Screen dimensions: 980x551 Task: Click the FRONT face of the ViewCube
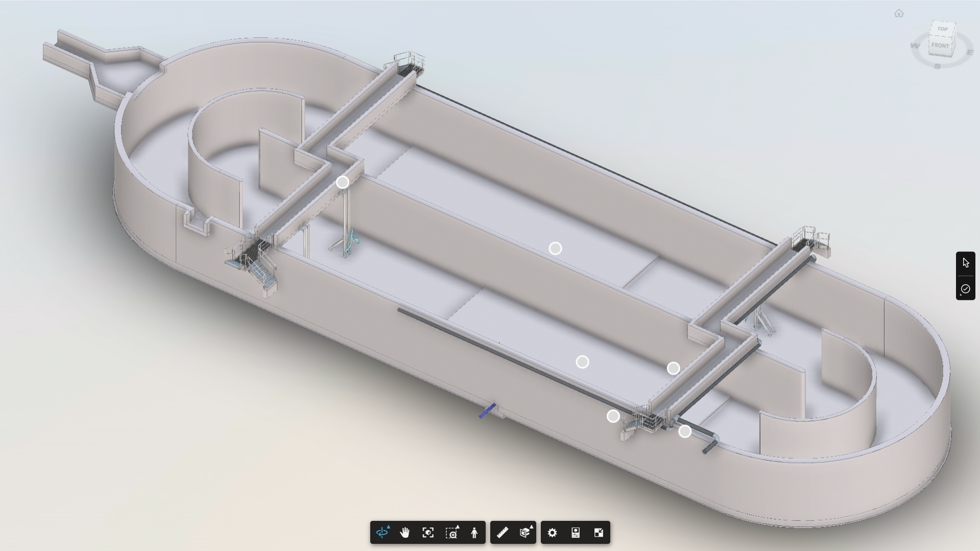pos(940,45)
